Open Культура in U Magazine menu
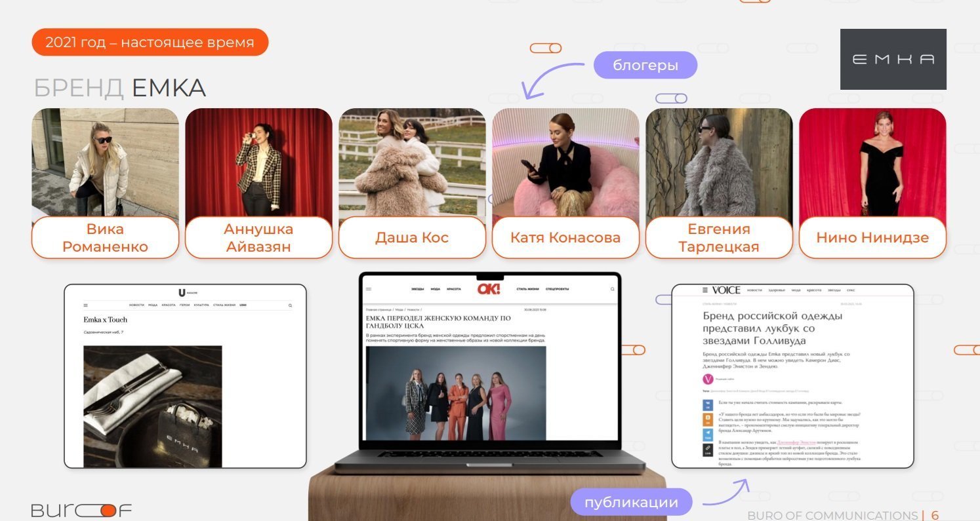This screenshot has width=980, height=521. [201, 305]
